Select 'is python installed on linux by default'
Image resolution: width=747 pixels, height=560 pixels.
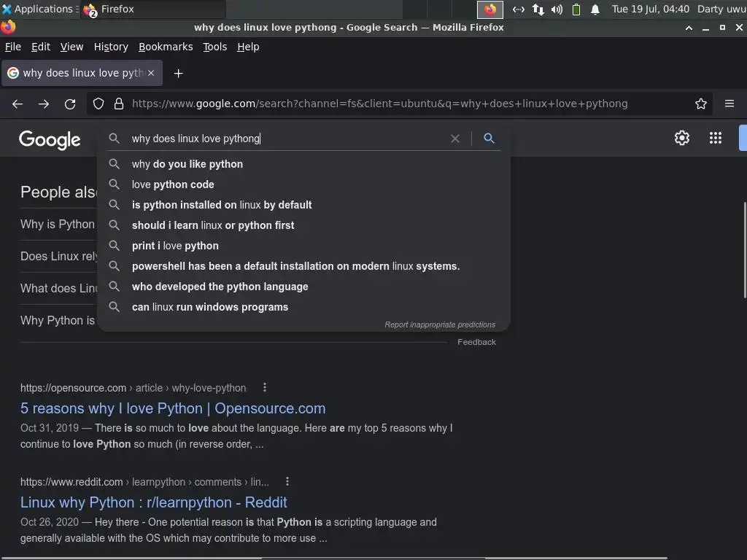pyautogui.click(x=303, y=205)
